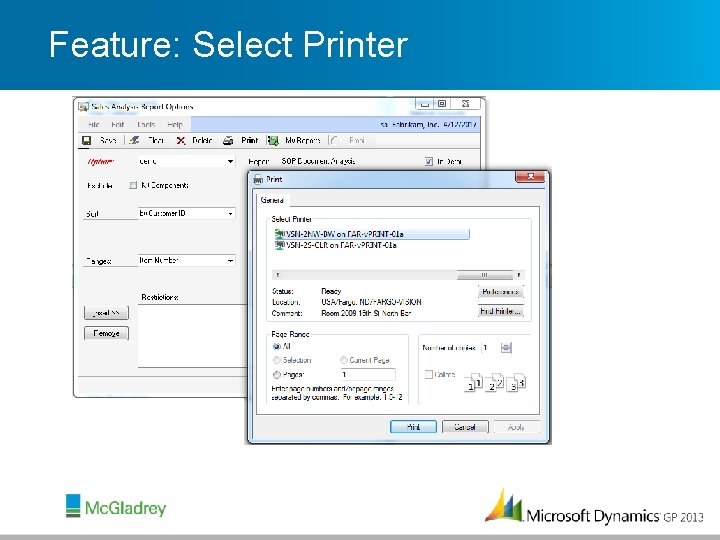Viewport: 720px width, 540px height.
Task: Select the Pages radio button
Action: coord(276,375)
